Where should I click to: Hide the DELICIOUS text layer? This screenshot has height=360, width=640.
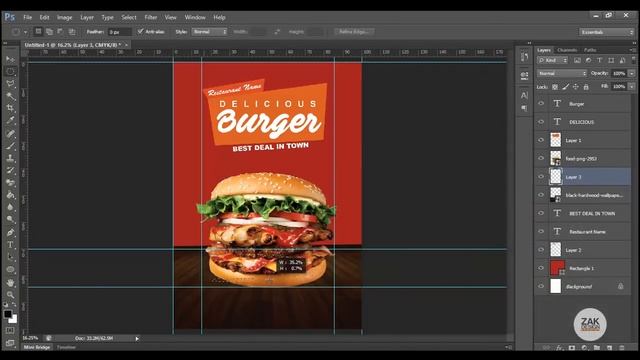(x=541, y=122)
